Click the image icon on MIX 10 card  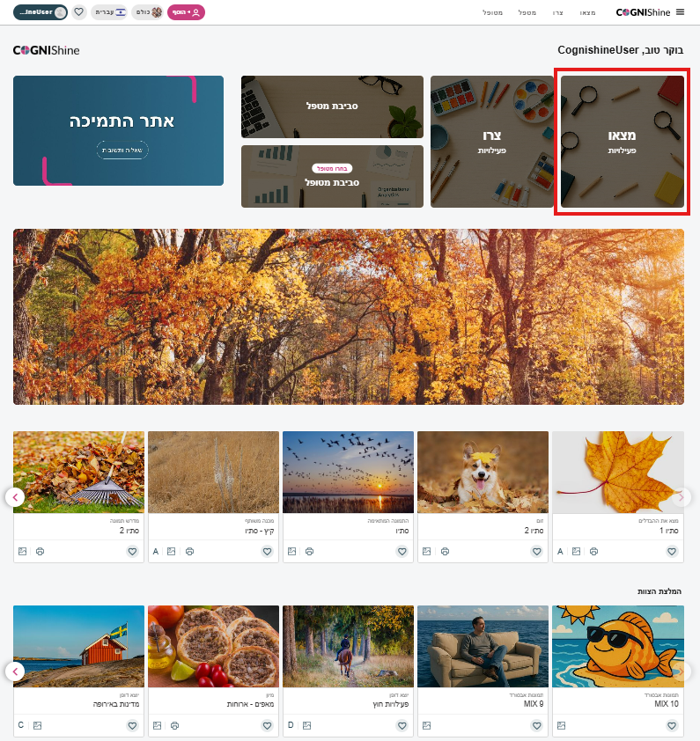[x=562, y=725]
